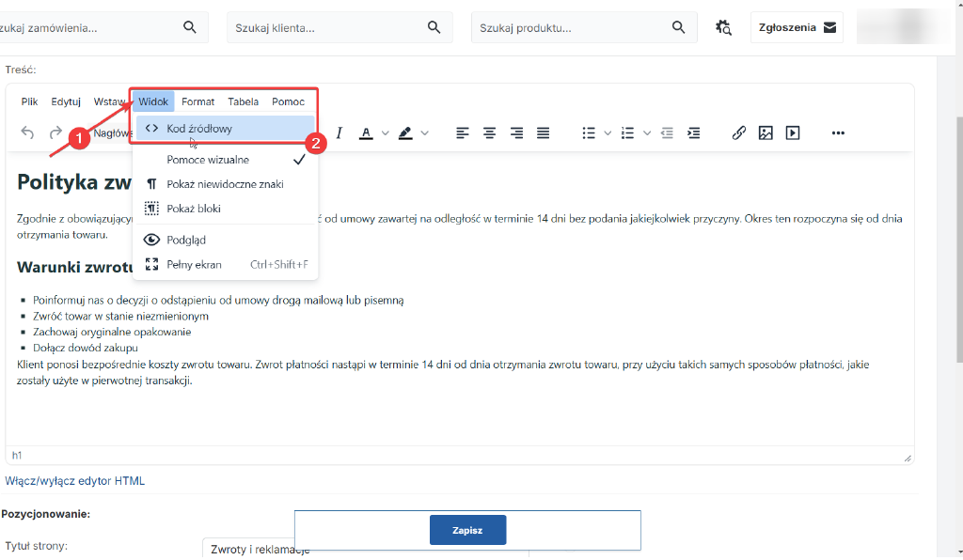
Task: Align text to the right
Action: [x=516, y=133]
